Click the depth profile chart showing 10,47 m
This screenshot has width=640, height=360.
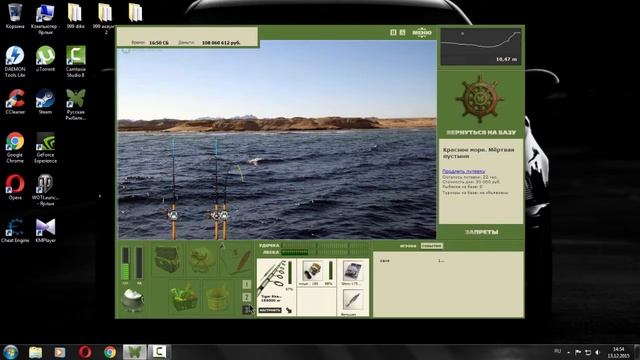point(480,47)
